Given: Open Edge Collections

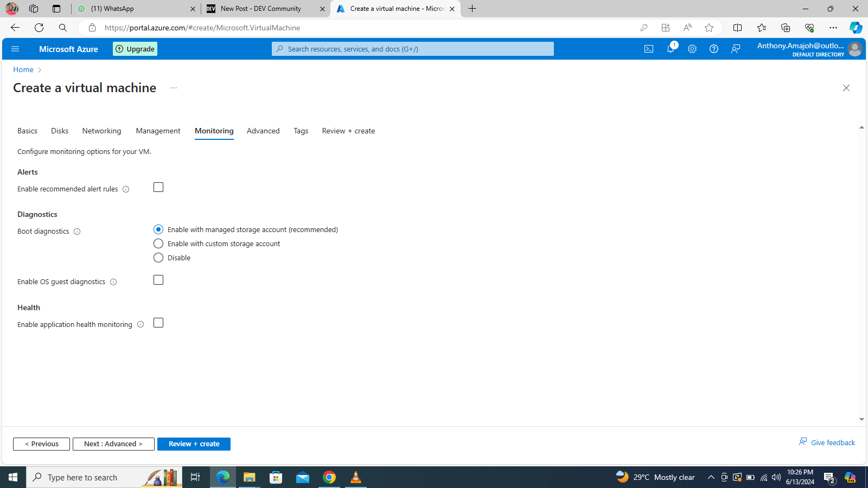Looking at the screenshot, I should pos(786,28).
